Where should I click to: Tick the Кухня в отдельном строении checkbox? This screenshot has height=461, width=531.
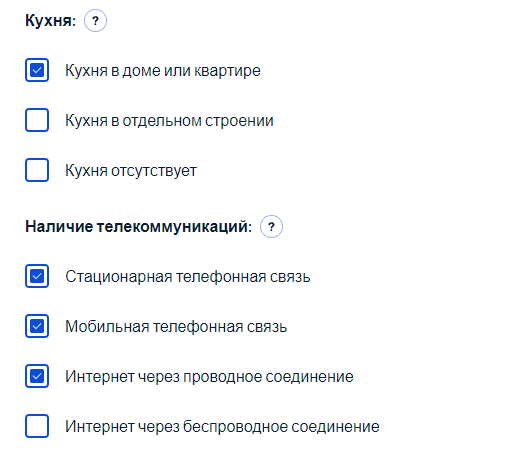[37, 120]
